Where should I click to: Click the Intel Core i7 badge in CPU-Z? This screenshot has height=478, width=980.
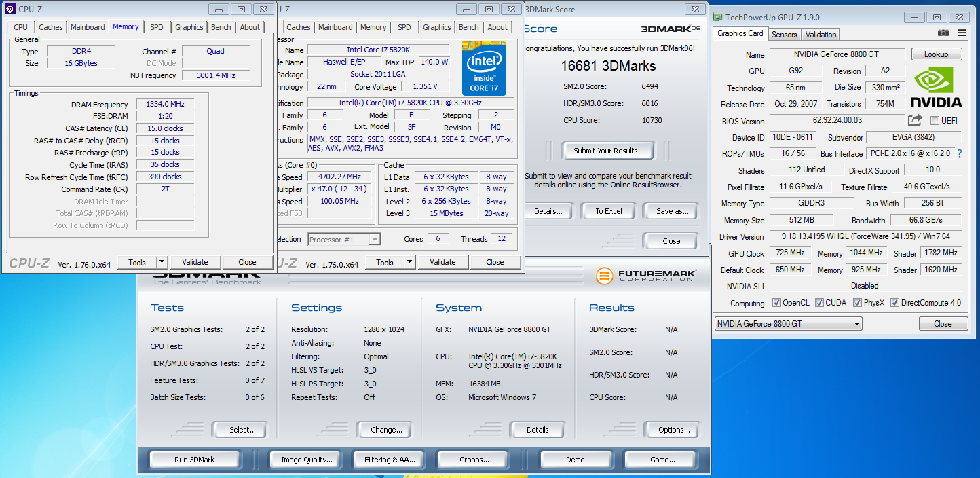[x=484, y=68]
